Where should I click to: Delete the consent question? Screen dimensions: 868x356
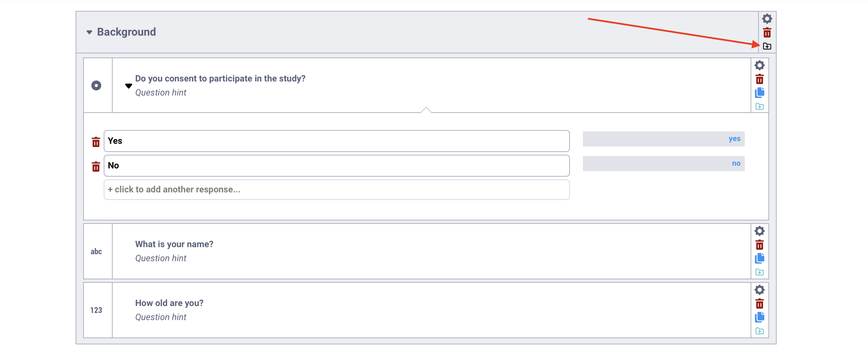[x=759, y=79]
